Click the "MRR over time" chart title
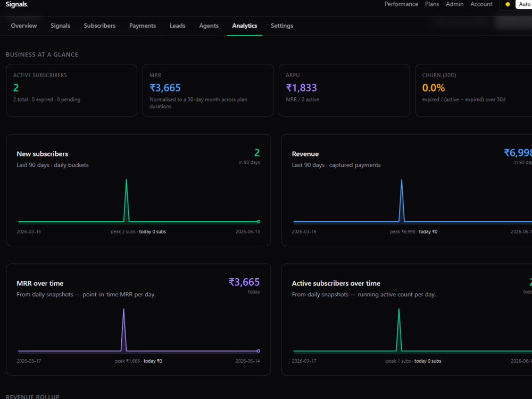532x399 pixels. point(40,284)
